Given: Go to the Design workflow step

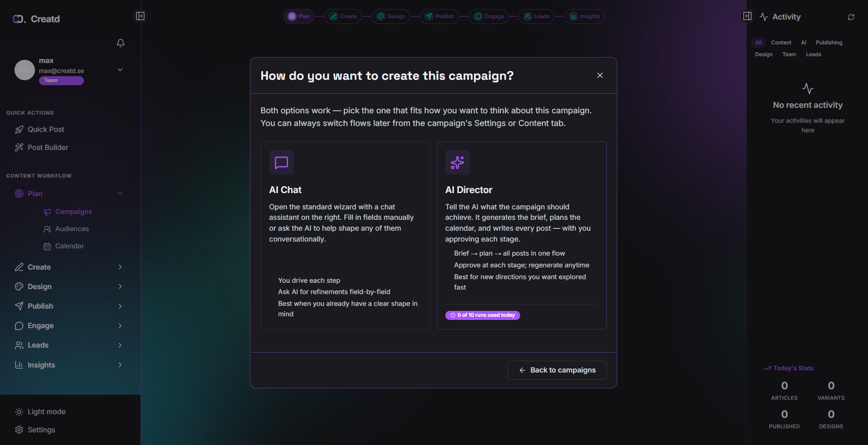Looking at the screenshot, I should pyautogui.click(x=391, y=16).
